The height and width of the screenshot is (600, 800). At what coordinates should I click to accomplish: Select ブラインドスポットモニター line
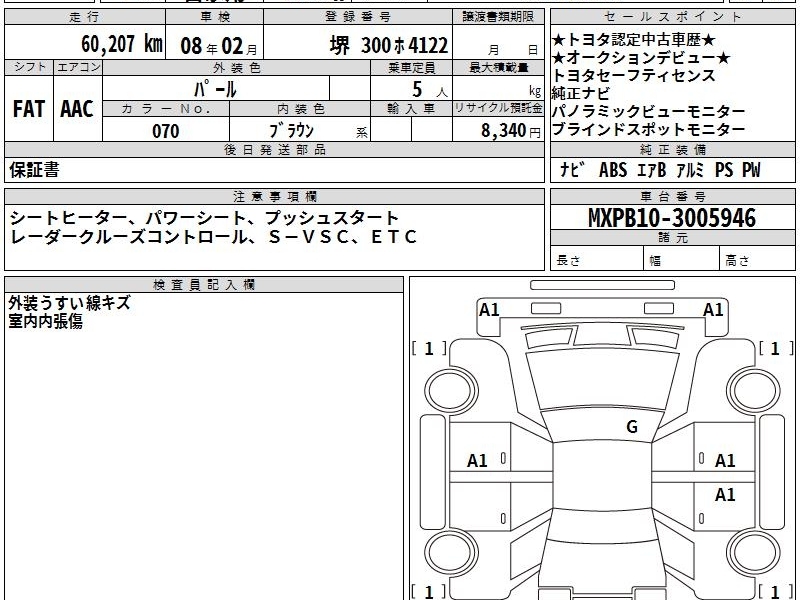(648, 129)
